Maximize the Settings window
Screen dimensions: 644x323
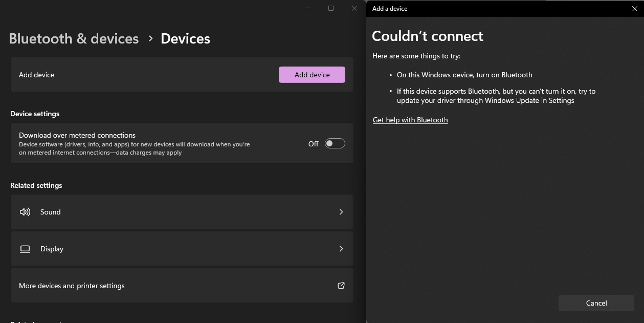331,8
